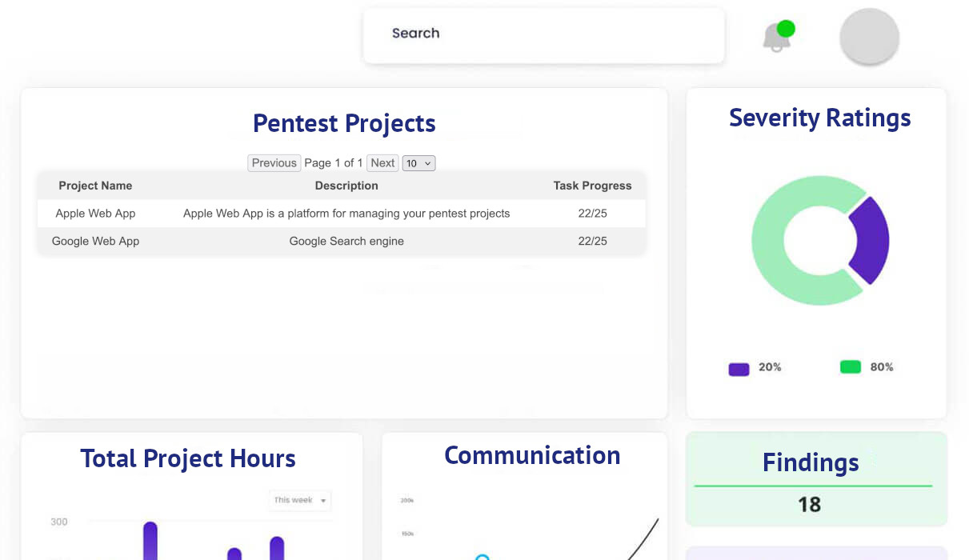Open the notifications bell icon
The height and width of the screenshot is (560, 969).
pos(776,37)
